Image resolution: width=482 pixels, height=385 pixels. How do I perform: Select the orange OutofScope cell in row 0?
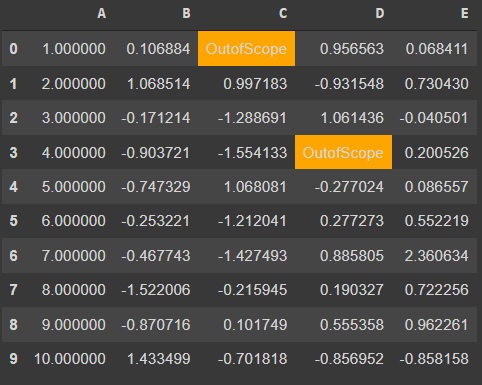click(x=246, y=49)
